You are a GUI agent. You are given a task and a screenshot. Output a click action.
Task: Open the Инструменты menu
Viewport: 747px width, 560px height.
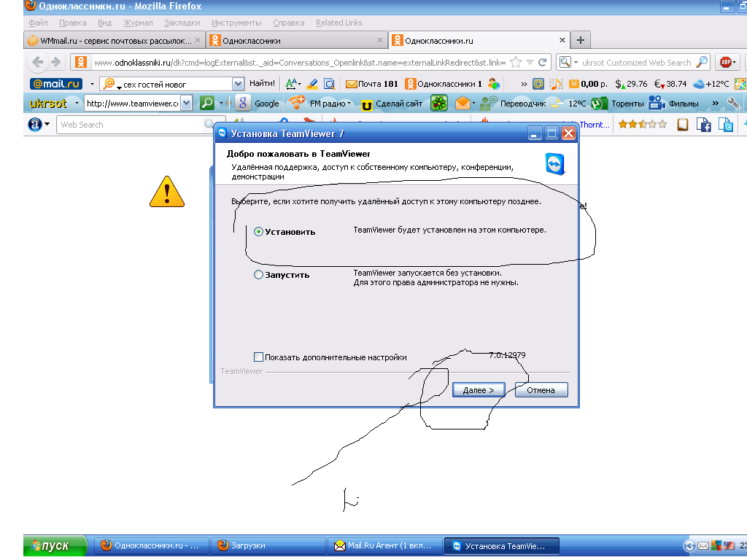pos(236,23)
